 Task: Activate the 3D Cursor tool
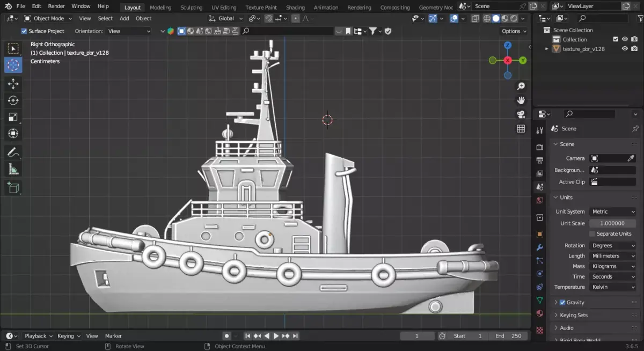click(x=13, y=65)
